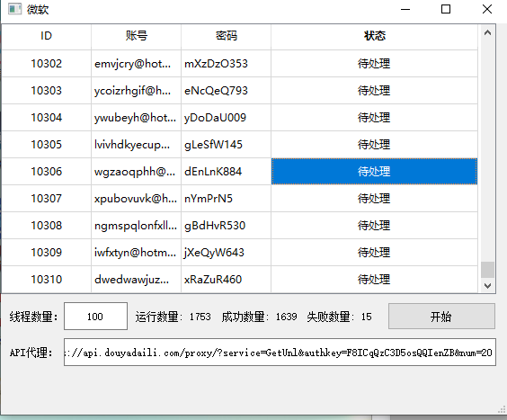507x420 pixels.
Task: Select ID cell 10304
Action: 46,118
